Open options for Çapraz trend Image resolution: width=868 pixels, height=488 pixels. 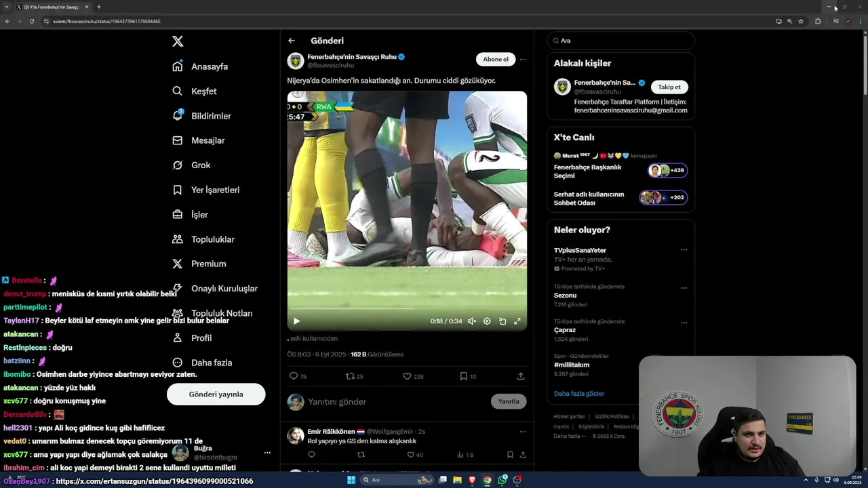click(x=684, y=323)
